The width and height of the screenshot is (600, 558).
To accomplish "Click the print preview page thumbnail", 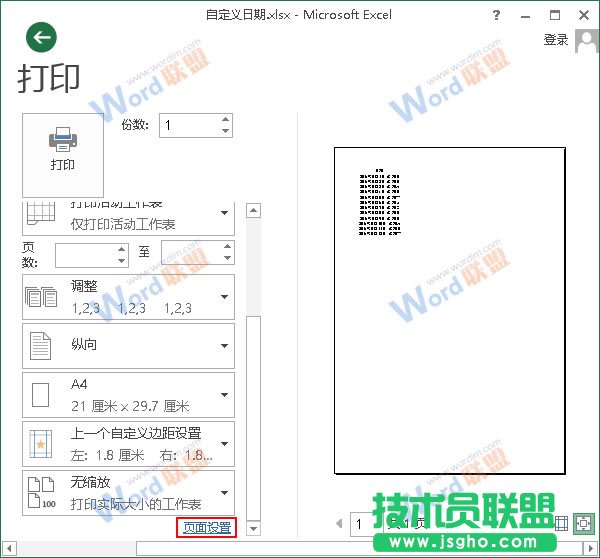I will (450, 310).
